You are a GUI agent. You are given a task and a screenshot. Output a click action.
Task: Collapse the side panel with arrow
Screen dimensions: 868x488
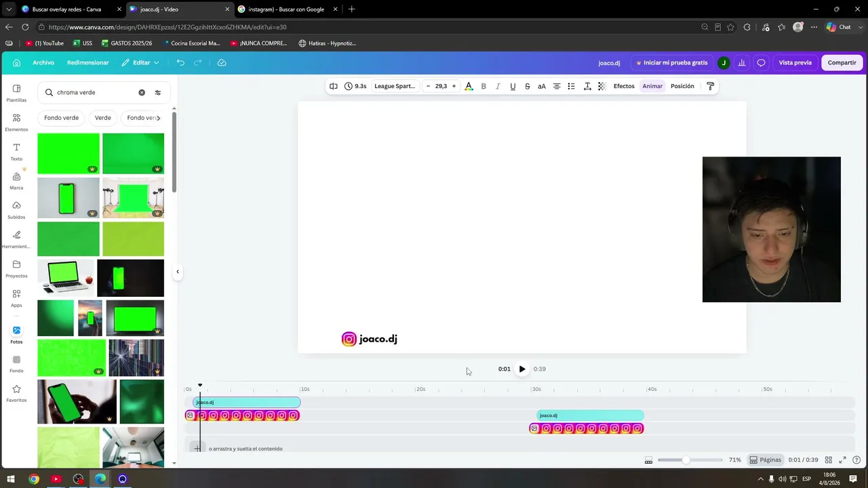click(x=178, y=272)
